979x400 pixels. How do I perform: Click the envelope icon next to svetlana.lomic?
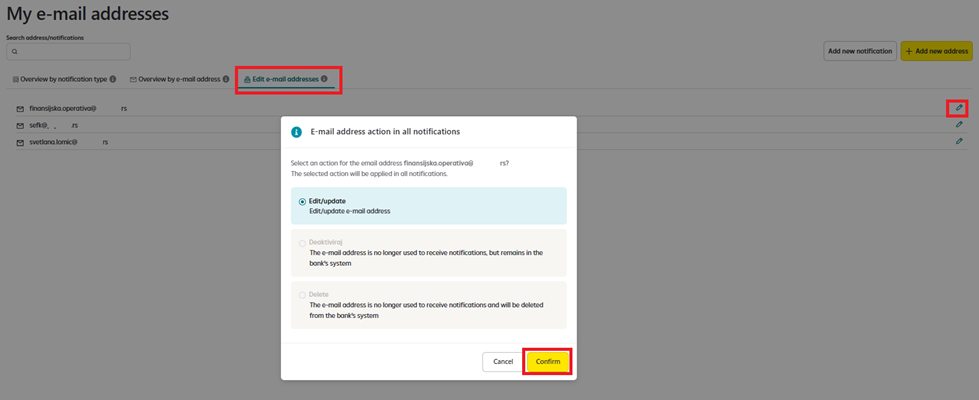coord(20,142)
